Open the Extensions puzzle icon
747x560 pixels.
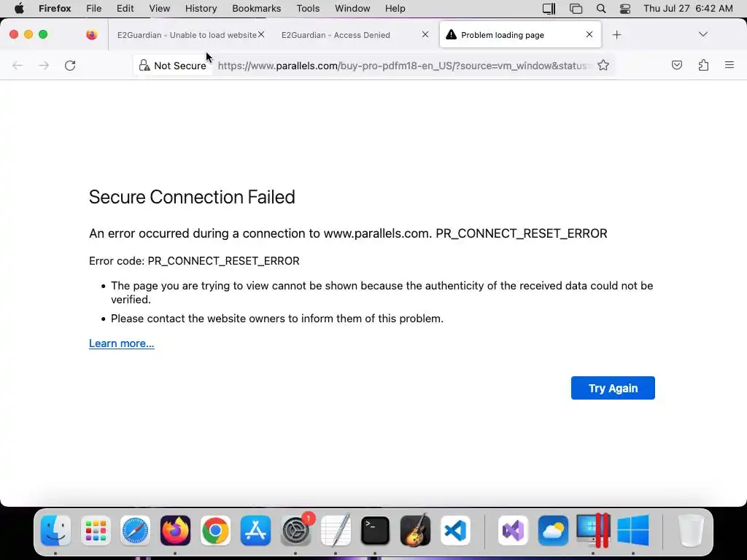pyautogui.click(x=703, y=66)
